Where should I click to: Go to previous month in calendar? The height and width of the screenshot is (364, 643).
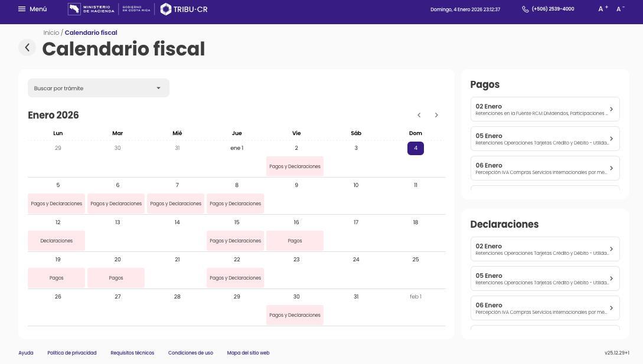tap(419, 115)
